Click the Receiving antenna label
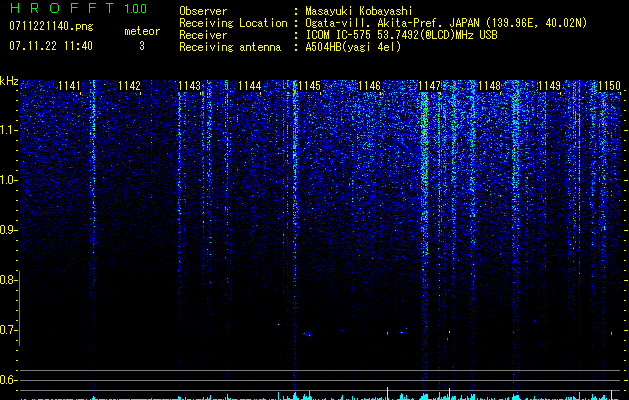The width and height of the screenshot is (629, 400). pyautogui.click(x=230, y=47)
